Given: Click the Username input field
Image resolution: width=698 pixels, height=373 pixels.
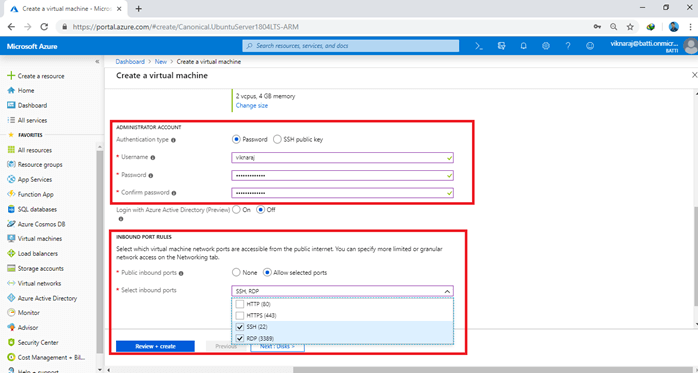Looking at the screenshot, I should 342,158.
